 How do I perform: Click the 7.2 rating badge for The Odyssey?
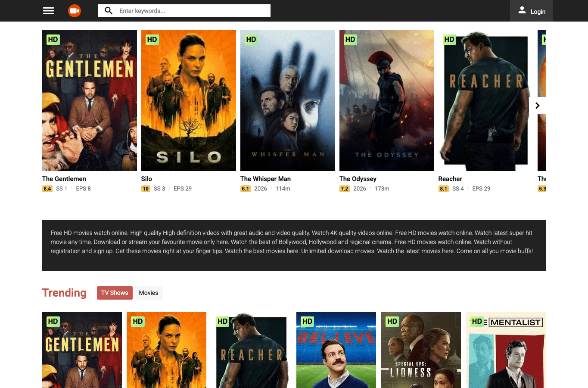click(x=345, y=189)
